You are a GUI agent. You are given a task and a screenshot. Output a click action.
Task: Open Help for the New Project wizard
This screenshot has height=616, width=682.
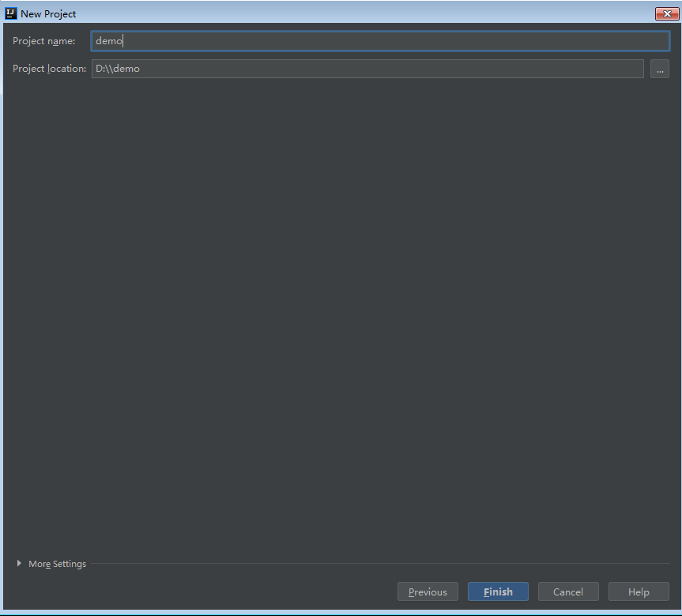click(639, 592)
